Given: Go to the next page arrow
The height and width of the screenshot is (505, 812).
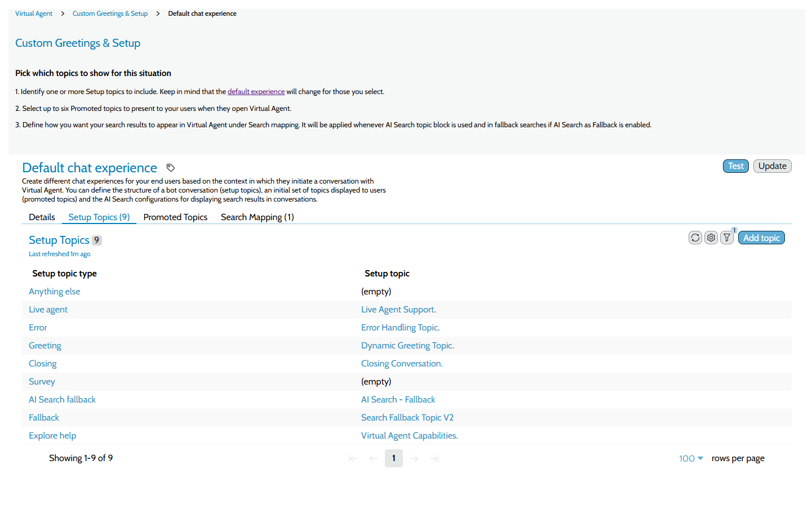Looking at the screenshot, I should pyautogui.click(x=414, y=458).
